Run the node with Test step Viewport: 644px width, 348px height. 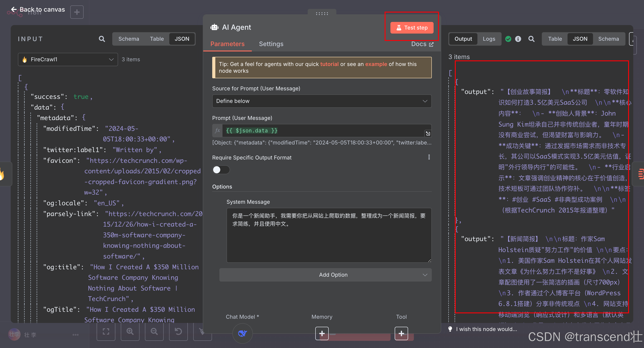click(x=412, y=28)
